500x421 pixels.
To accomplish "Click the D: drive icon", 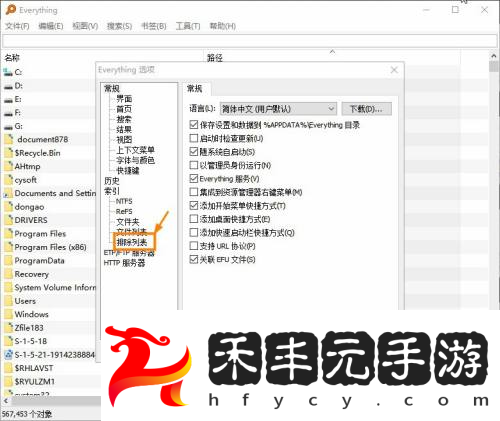I will 8,86.
